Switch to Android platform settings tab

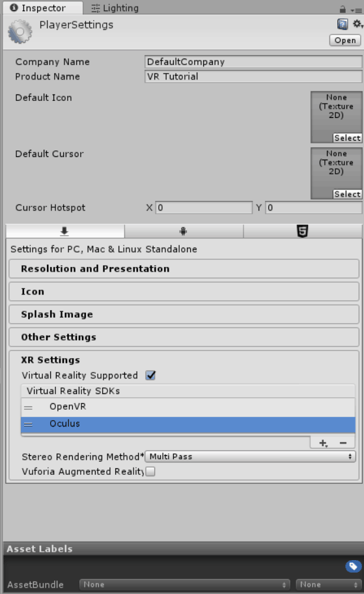tap(184, 231)
